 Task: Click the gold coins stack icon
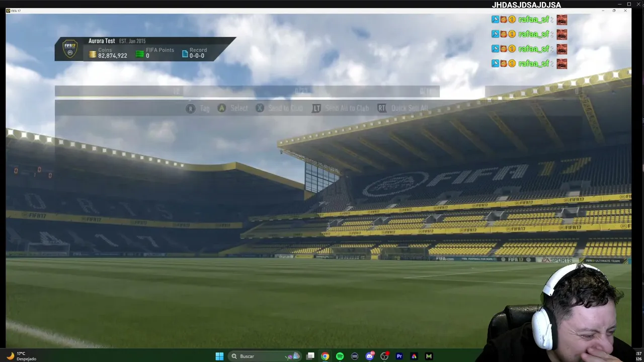[x=93, y=54]
